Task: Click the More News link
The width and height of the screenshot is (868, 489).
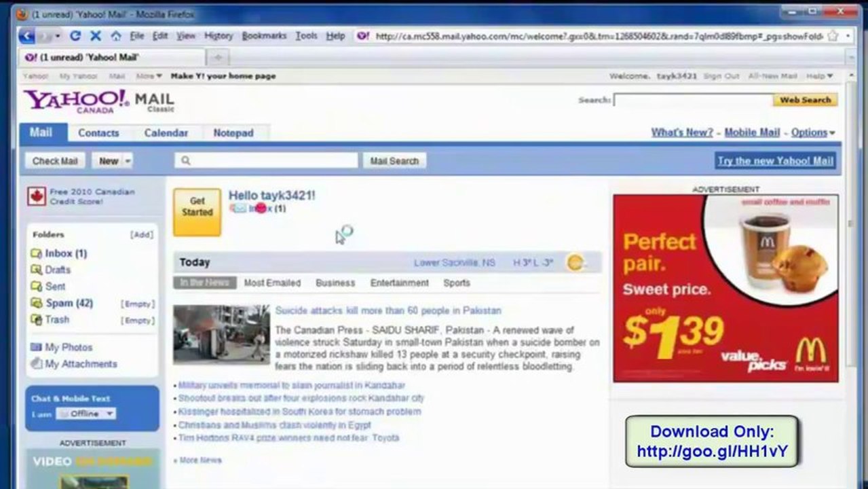Action: (197, 460)
